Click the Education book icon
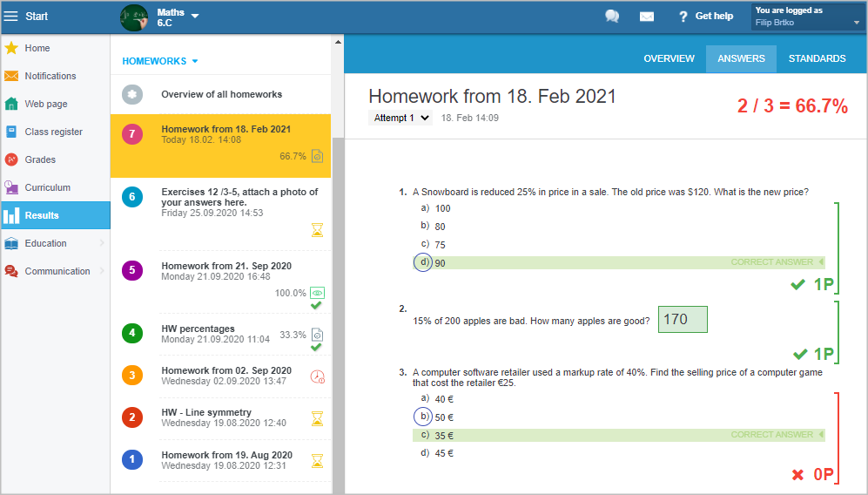Viewport: 868px width, 495px height. [11, 243]
